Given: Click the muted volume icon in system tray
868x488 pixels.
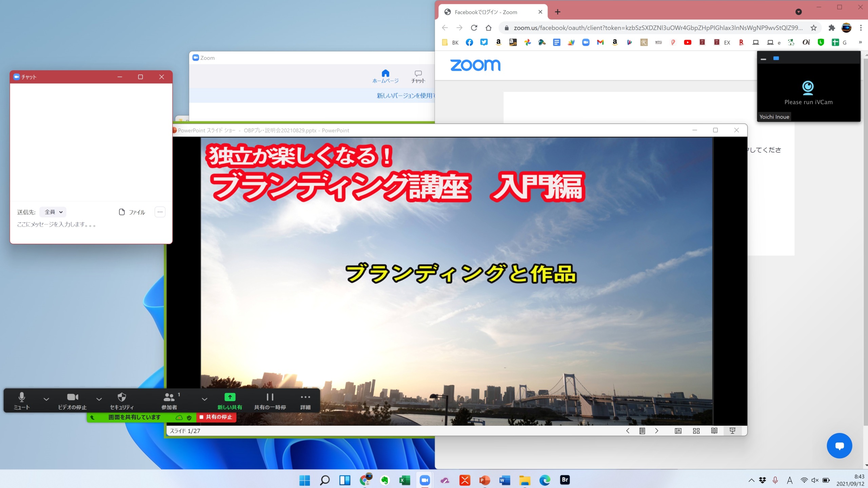Looking at the screenshot, I should [x=815, y=480].
